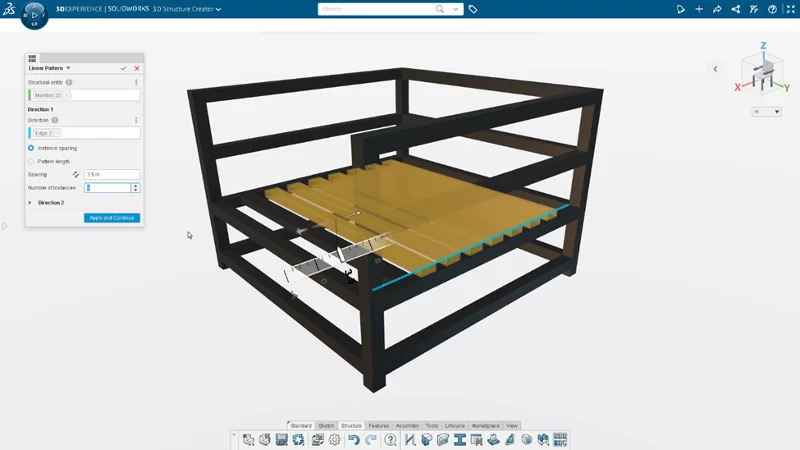This screenshot has width=800, height=450.
Task: Click the Apply and Continue button
Action: [x=111, y=218]
